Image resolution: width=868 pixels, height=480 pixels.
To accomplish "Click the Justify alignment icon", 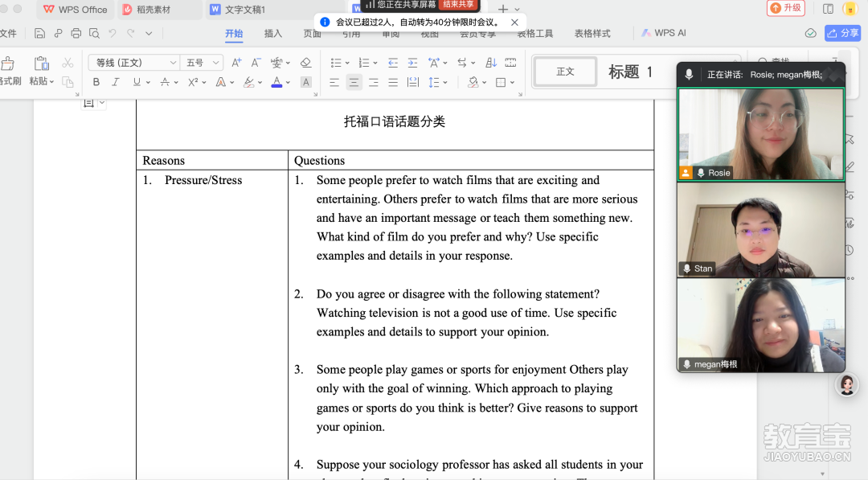I will tap(393, 83).
